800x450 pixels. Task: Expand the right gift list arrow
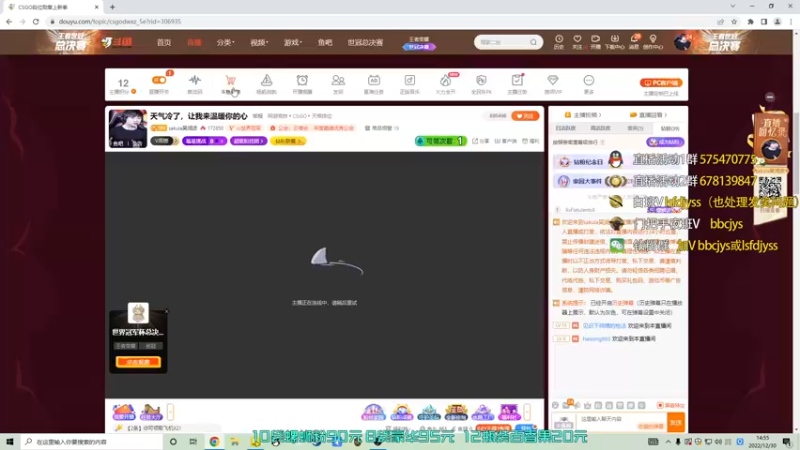(x=527, y=412)
